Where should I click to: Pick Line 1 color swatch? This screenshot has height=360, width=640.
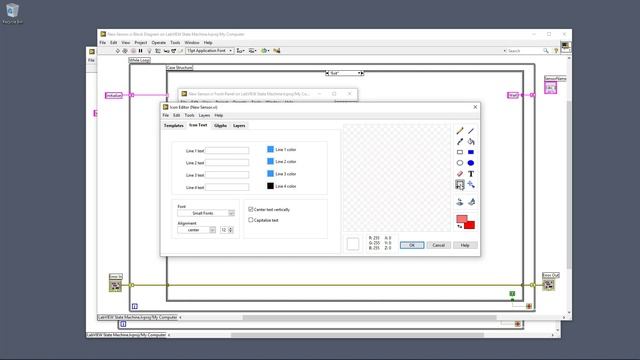[x=270, y=149]
